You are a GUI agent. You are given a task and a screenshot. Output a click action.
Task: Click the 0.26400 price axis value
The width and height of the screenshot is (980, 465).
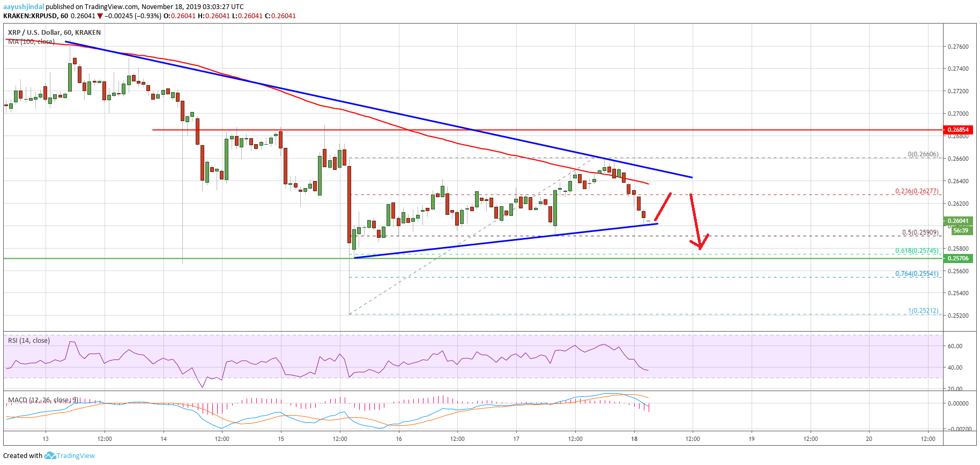coord(958,181)
